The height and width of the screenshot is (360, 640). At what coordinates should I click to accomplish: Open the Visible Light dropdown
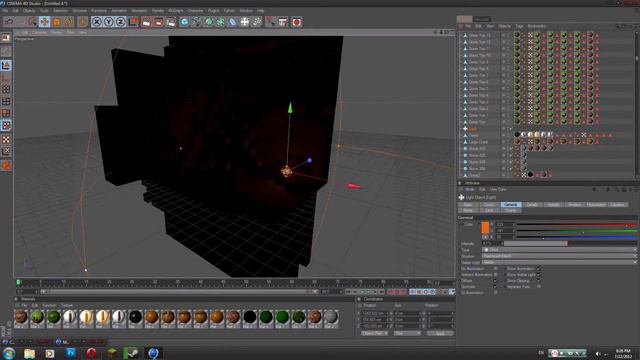click(559, 262)
